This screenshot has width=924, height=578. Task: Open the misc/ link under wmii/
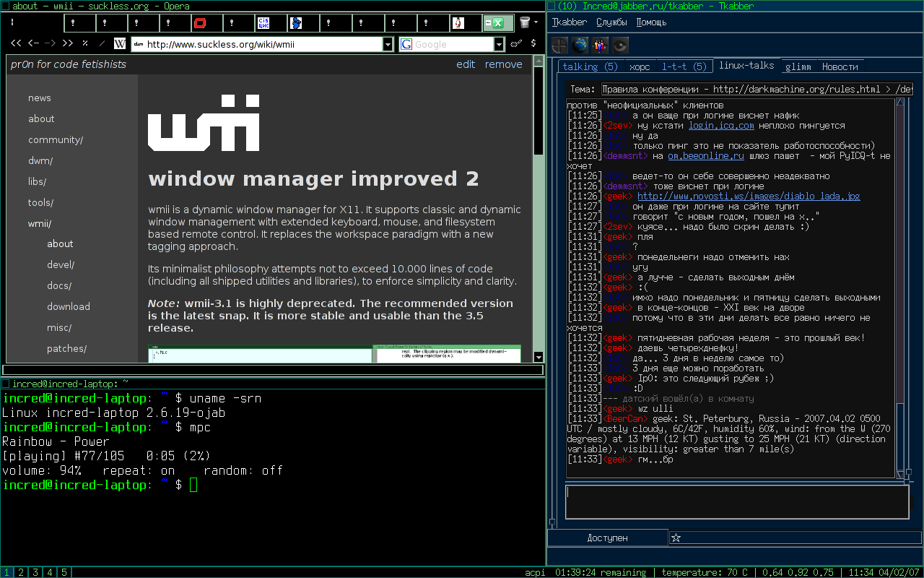pos(59,327)
